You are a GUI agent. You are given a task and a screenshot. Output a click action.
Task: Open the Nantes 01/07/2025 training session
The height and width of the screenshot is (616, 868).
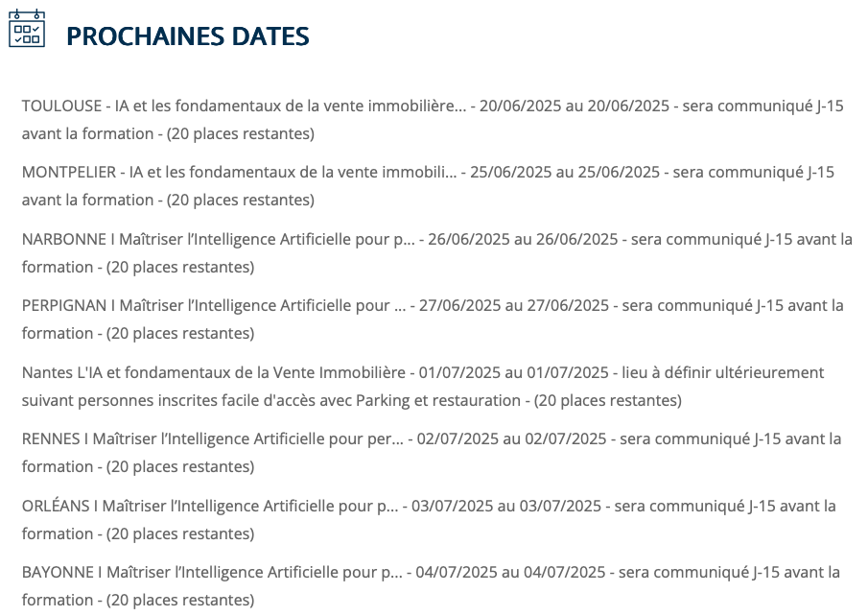point(423,386)
